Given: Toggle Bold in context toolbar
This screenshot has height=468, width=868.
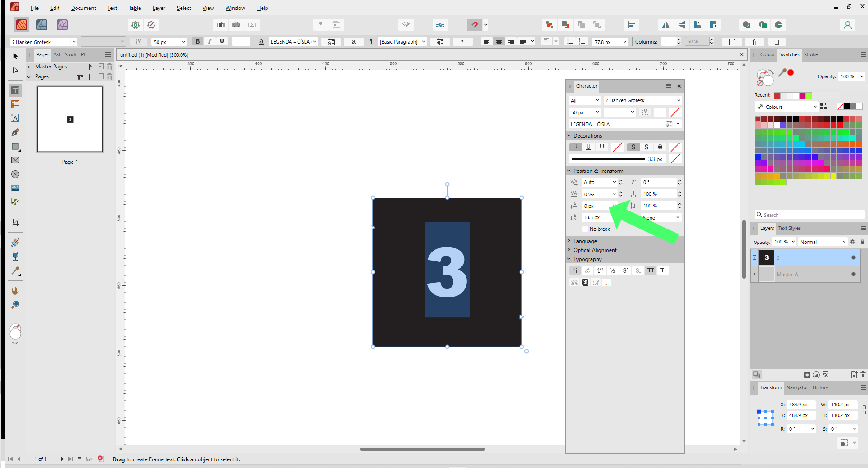Looking at the screenshot, I should [198, 41].
